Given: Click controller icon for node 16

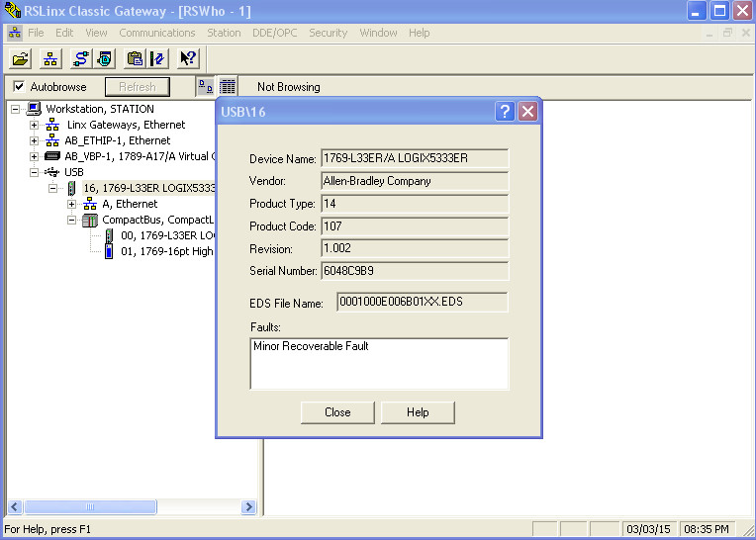Looking at the screenshot, I should click(71, 188).
